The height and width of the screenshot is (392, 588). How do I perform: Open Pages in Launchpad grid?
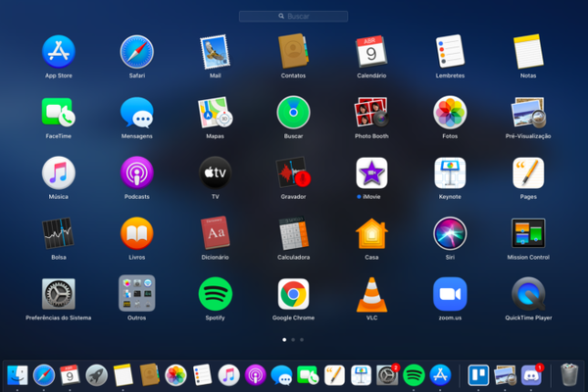[528, 172]
